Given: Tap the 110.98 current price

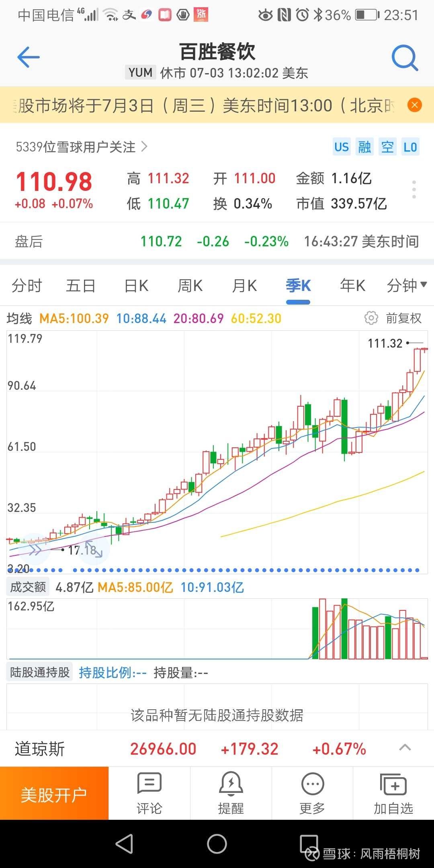Looking at the screenshot, I should [54, 181].
